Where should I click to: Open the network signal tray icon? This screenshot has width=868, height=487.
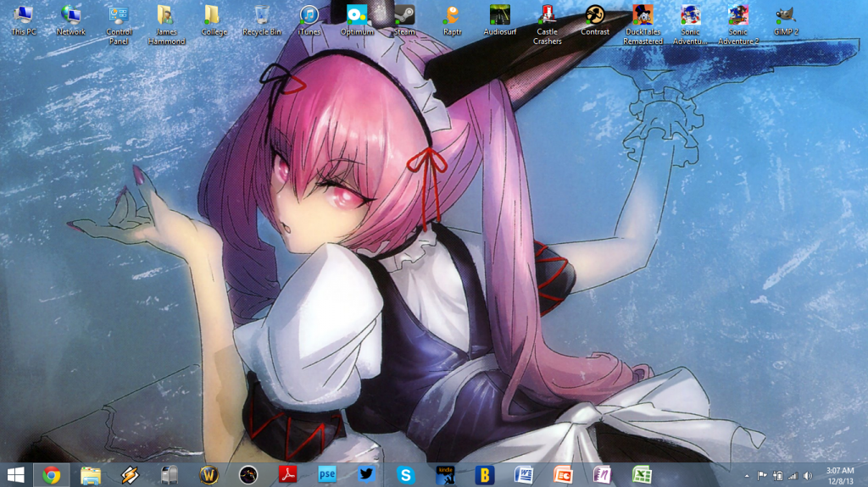(x=793, y=475)
